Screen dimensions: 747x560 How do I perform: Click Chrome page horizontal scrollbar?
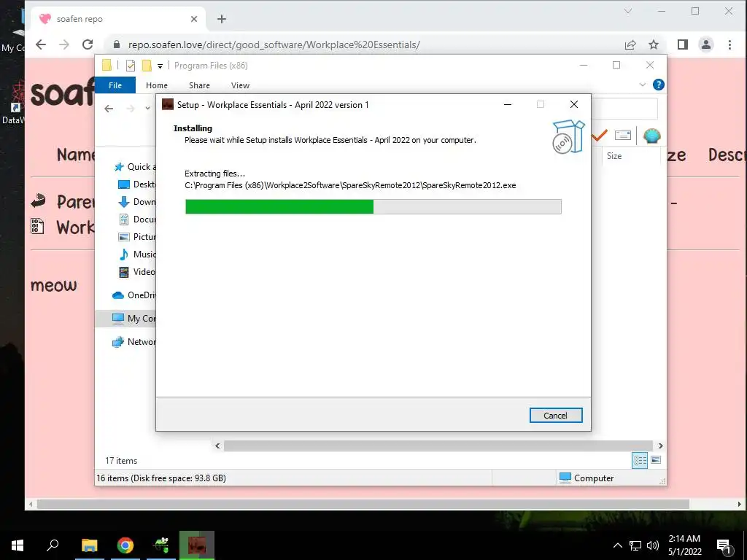point(363,504)
